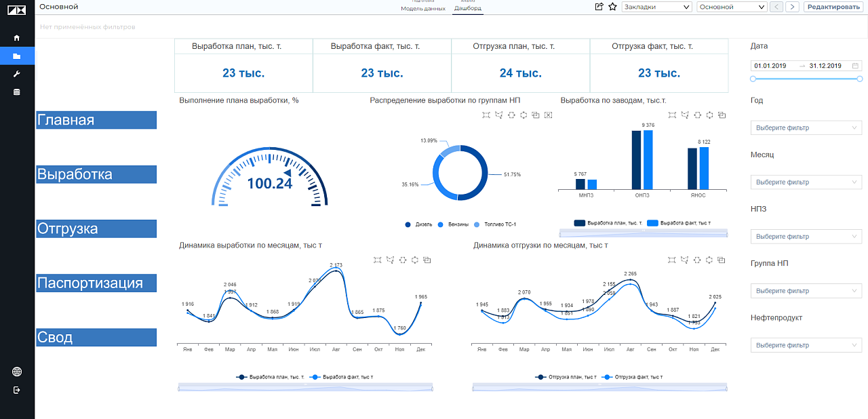
Task: Expand the Год filter dropdown
Action: [x=806, y=127]
